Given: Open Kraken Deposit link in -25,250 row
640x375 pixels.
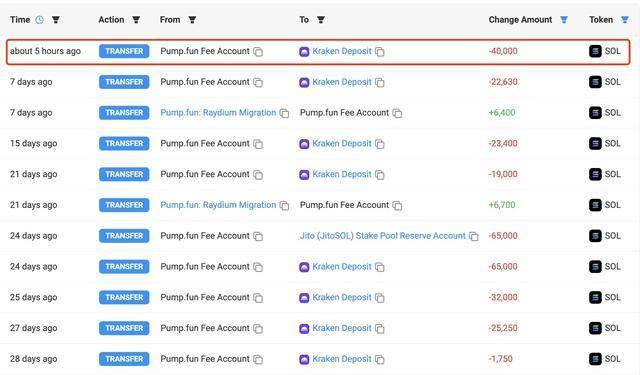Looking at the screenshot, I should [342, 328].
